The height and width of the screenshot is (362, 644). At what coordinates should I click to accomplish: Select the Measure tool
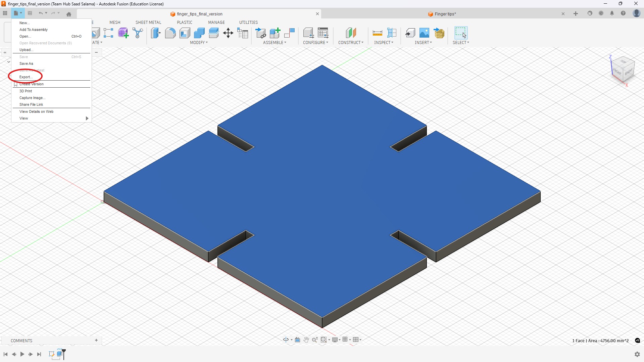point(377,33)
